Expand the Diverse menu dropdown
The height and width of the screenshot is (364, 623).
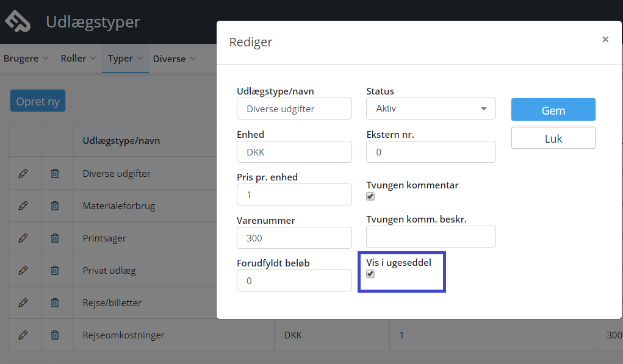(x=174, y=59)
